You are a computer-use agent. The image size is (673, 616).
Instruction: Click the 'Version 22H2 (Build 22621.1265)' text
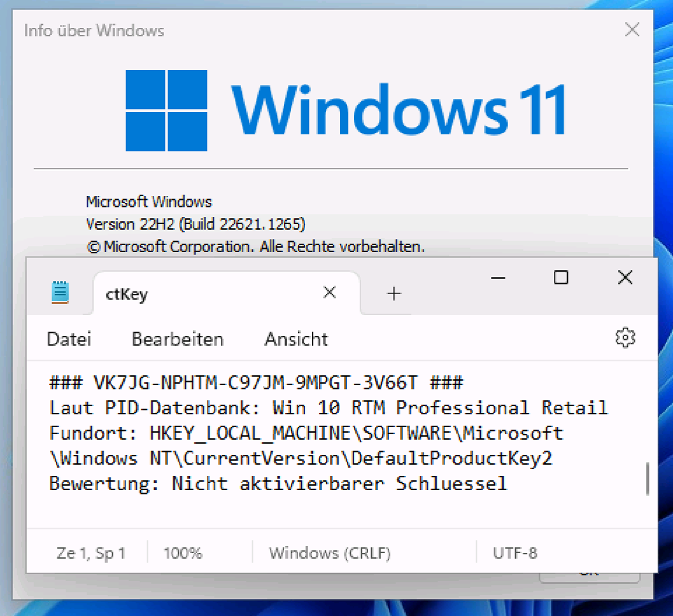195,224
